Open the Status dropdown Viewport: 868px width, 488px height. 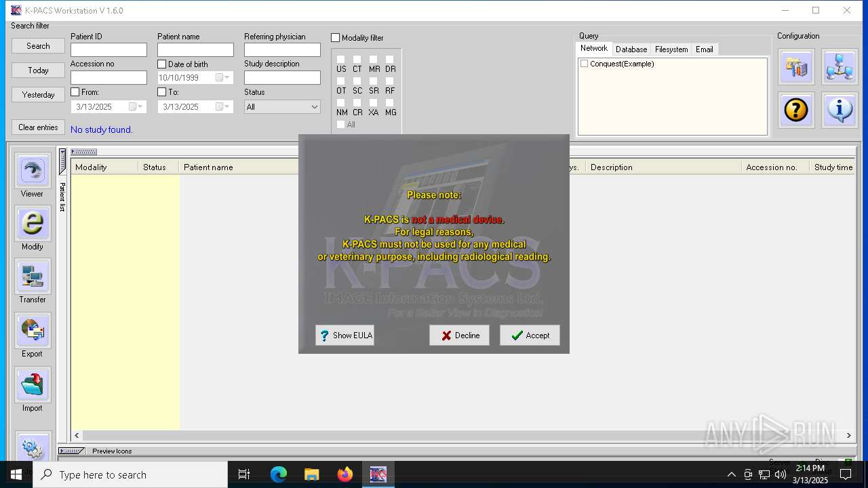click(282, 107)
